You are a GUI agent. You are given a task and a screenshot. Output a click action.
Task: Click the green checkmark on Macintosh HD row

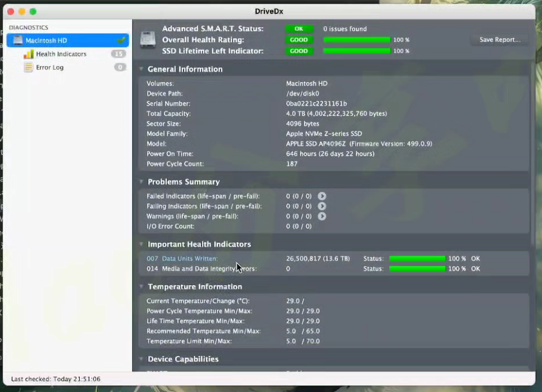pyautogui.click(x=121, y=41)
